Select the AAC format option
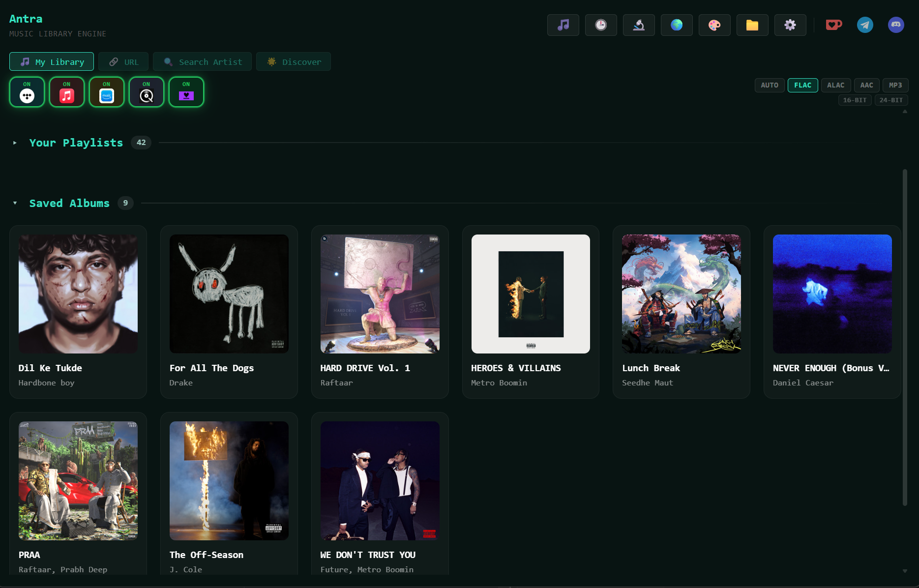919x588 pixels. tap(867, 85)
